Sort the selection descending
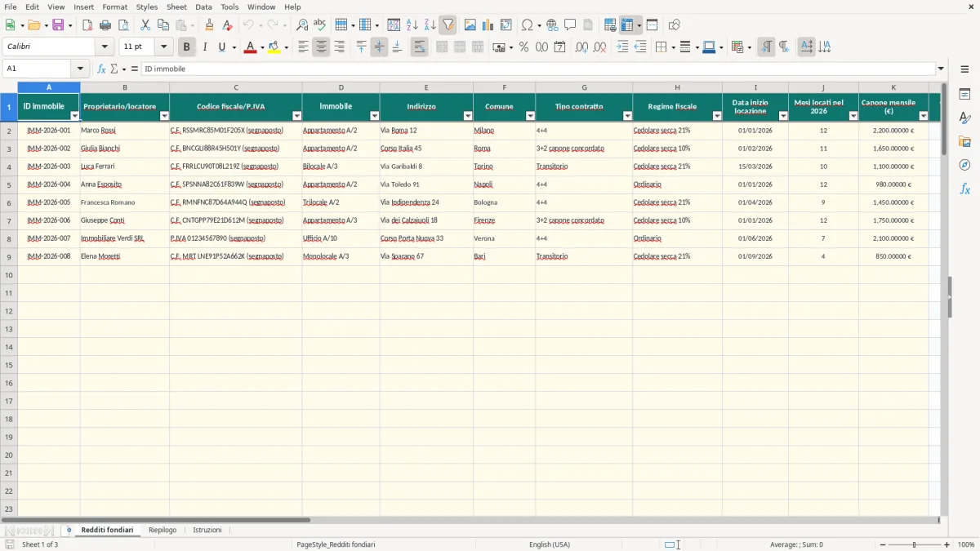The image size is (980, 551). click(x=430, y=25)
